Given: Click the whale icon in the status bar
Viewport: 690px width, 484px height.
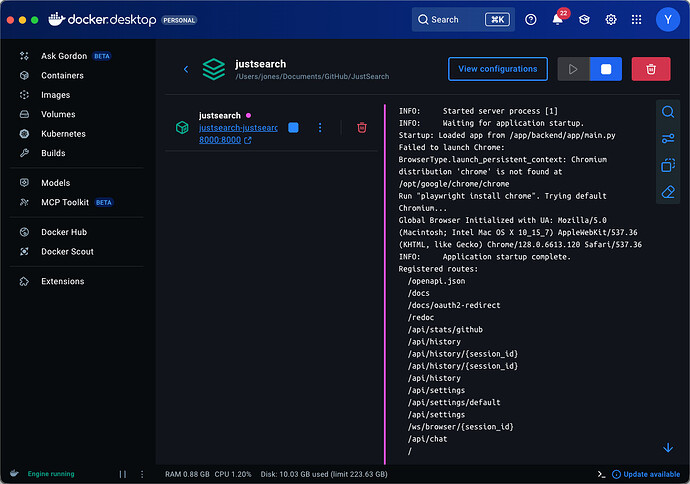Looking at the screenshot, I should [14, 473].
